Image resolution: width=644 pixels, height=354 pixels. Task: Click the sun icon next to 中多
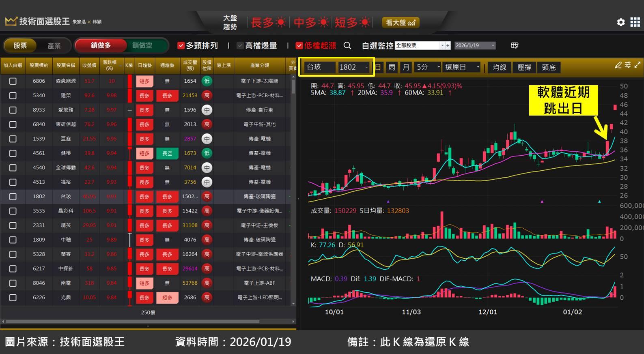pyautogui.click(x=323, y=22)
